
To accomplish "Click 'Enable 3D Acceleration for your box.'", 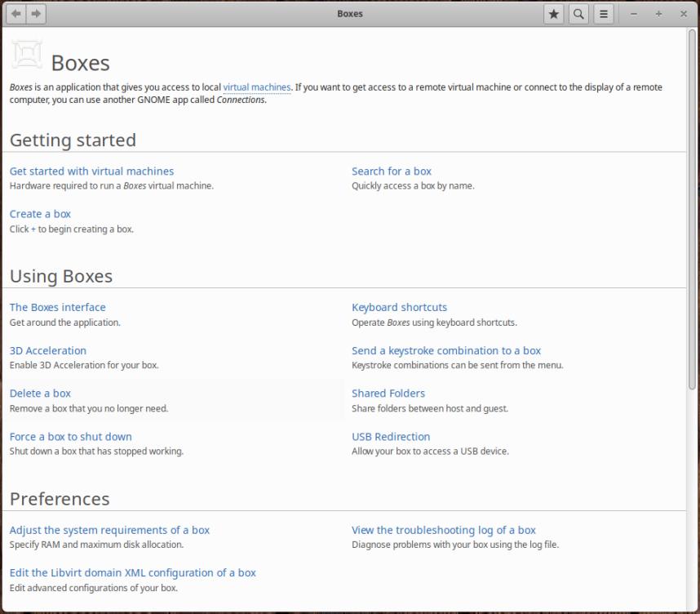I will (x=84, y=365).
